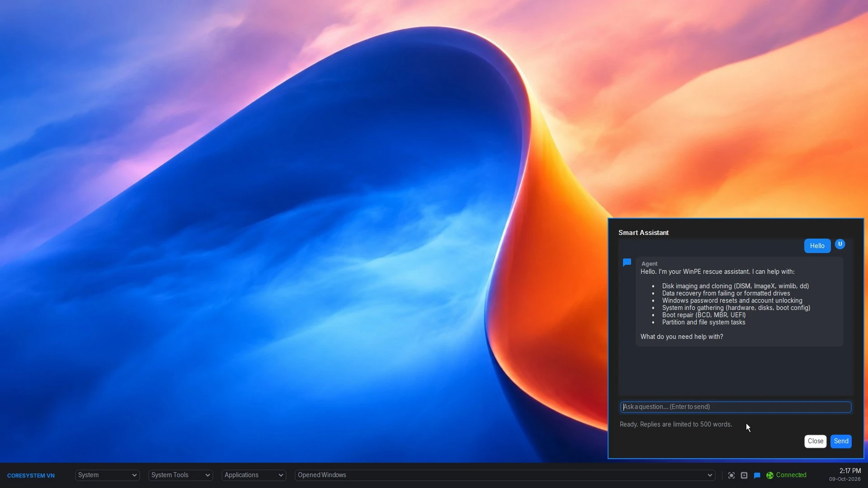This screenshot has width=868, height=488.
Task: Expand the Opened Windows dropdown
Action: 505,475
